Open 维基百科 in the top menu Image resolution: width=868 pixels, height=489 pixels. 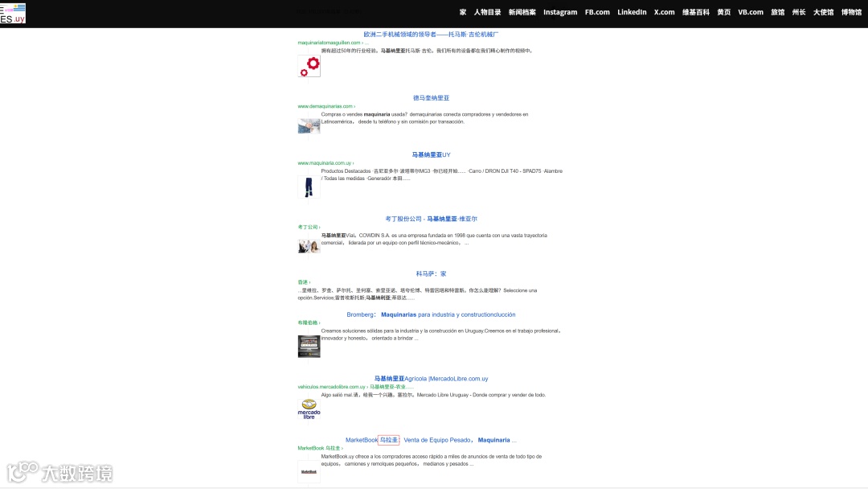696,12
